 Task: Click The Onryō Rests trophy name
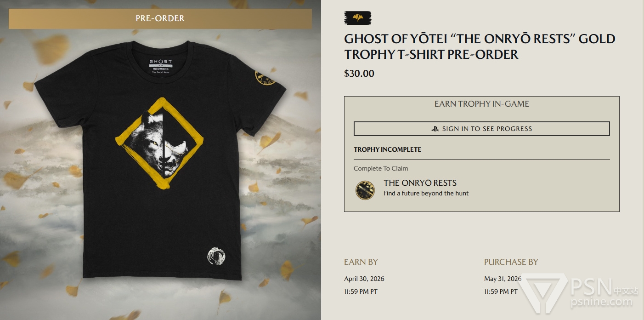tap(420, 183)
